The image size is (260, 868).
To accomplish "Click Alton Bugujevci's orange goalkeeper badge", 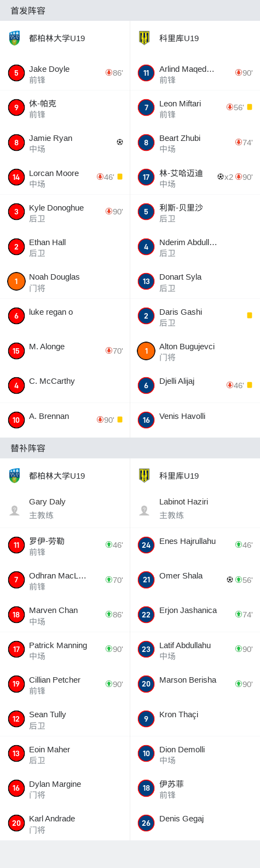I will (x=146, y=351).
